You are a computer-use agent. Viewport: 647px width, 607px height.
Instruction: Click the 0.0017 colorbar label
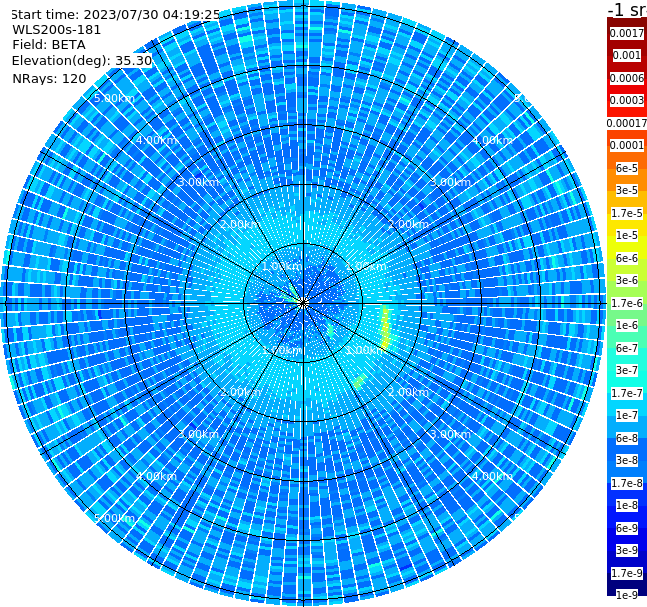pos(627,33)
